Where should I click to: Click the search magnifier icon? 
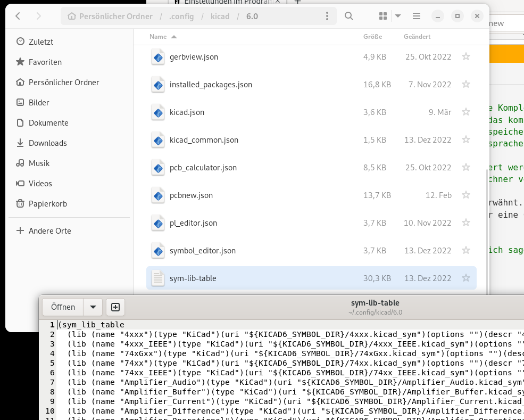348,16
